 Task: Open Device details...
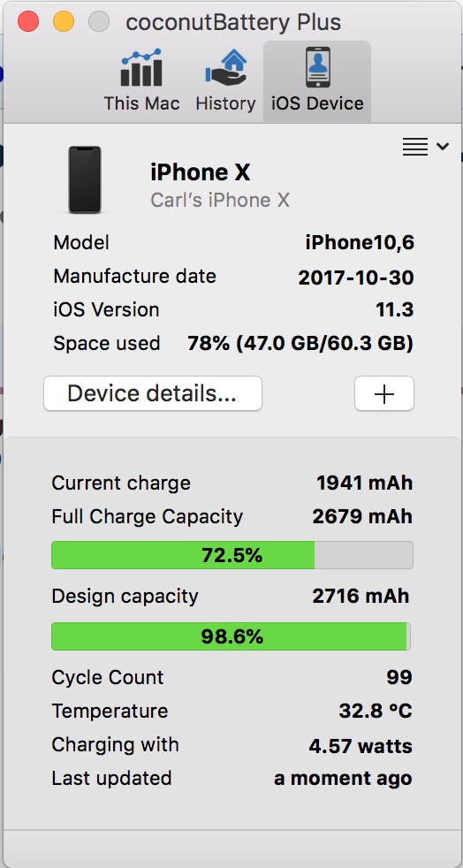tap(153, 393)
